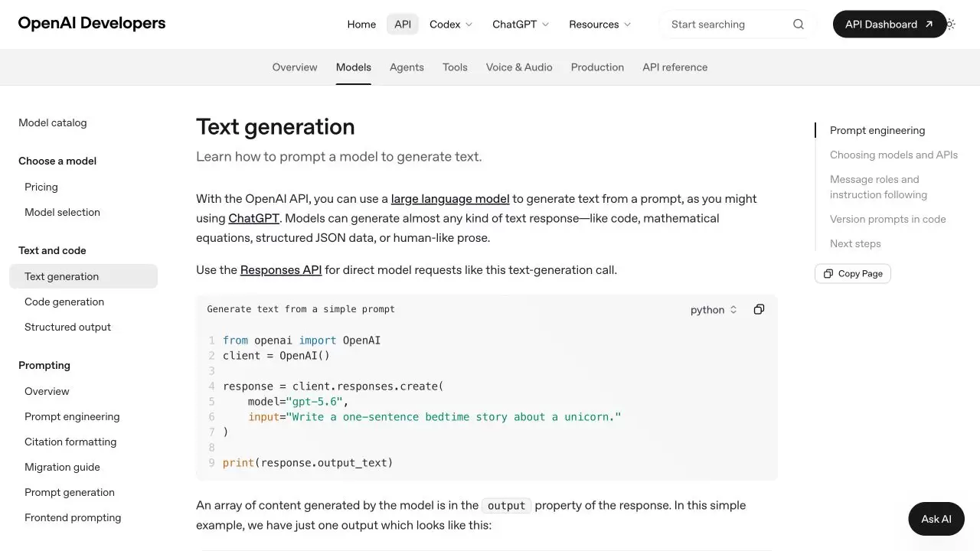Open Frontend prompting sidebar link
The height and width of the screenshot is (551, 980).
73,517
